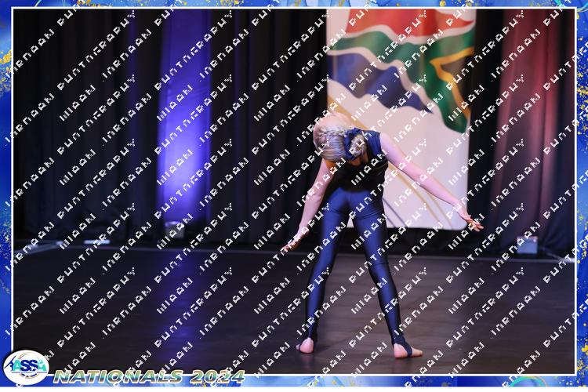Click the ASSA logo badge
Image resolution: width=588 pixels, height=392 pixels.
point(26,367)
